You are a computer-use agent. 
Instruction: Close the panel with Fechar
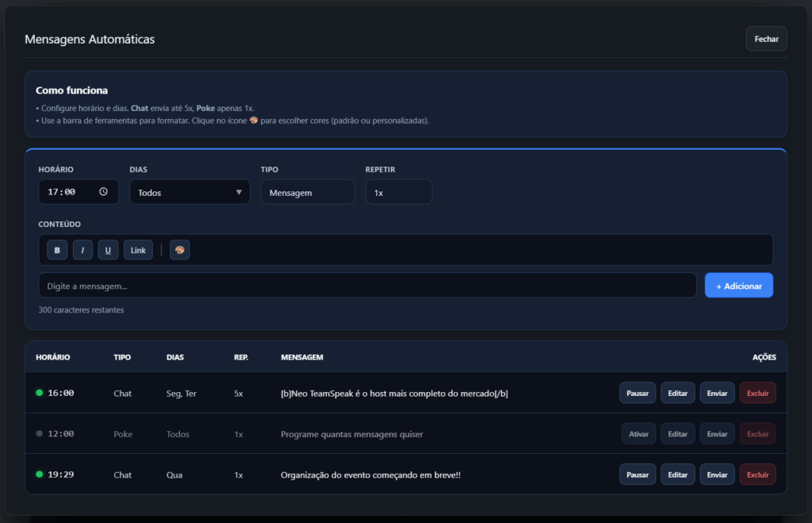tap(765, 38)
